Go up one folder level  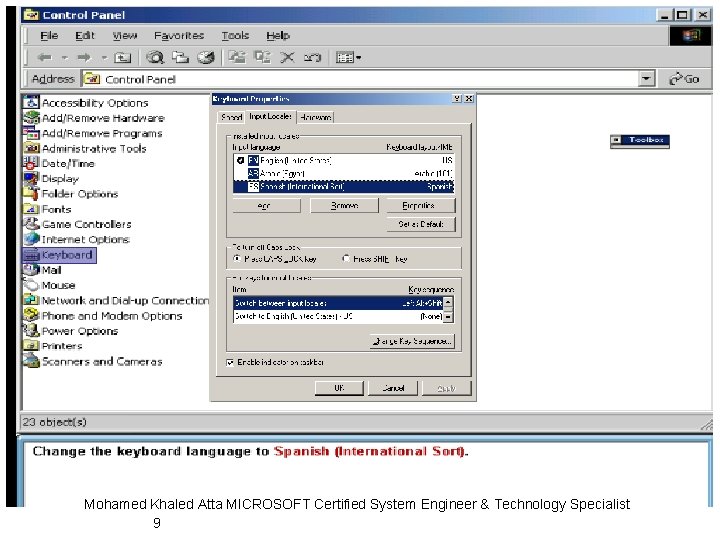(x=123, y=57)
